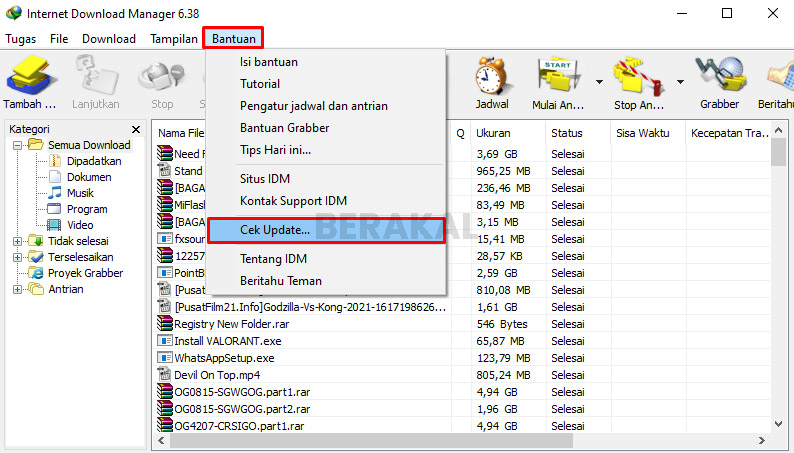Click the Bantuan menu
This screenshot has height=453, width=794.
(233, 39)
